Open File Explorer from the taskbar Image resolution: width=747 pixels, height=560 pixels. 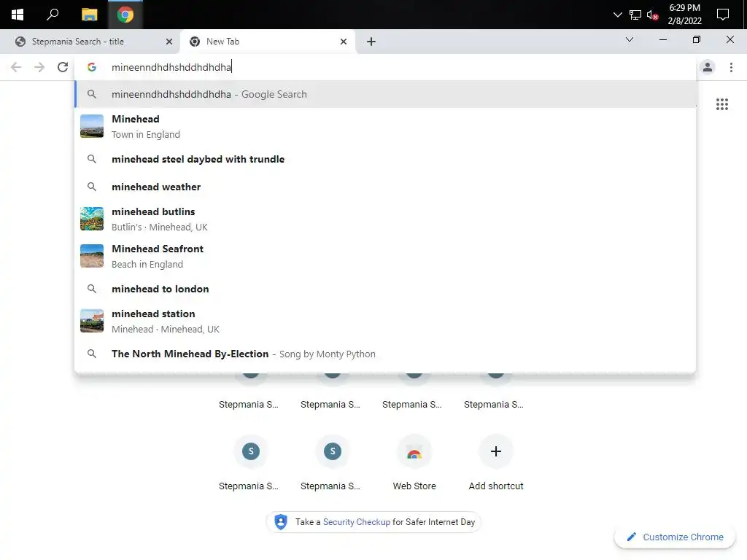[89, 15]
